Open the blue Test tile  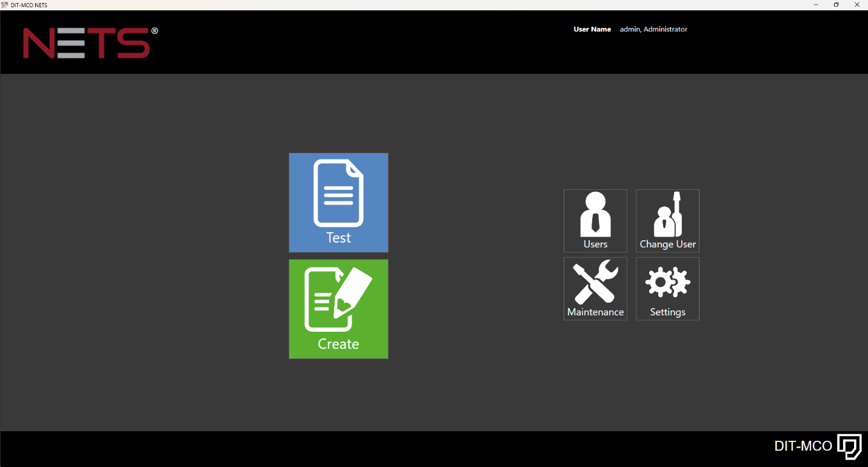tap(338, 203)
